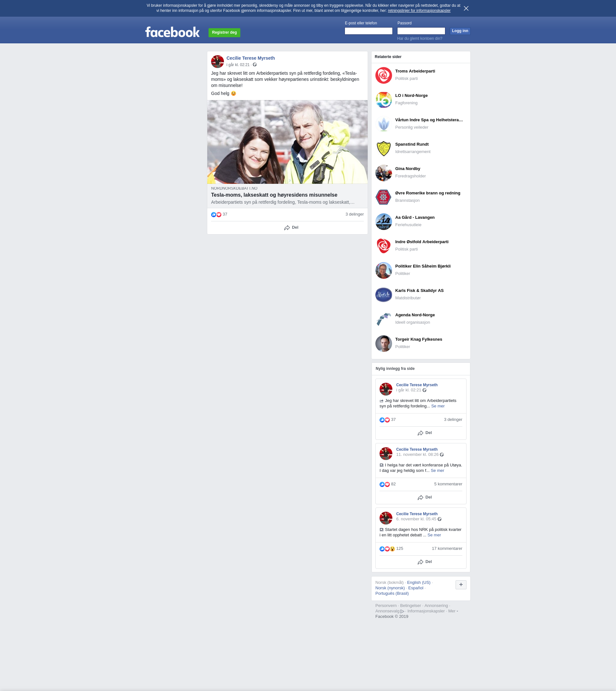The image size is (616, 691).
Task: Open 17 kommentarer on NRK post
Action: pyautogui.click(x=447, y=548)
